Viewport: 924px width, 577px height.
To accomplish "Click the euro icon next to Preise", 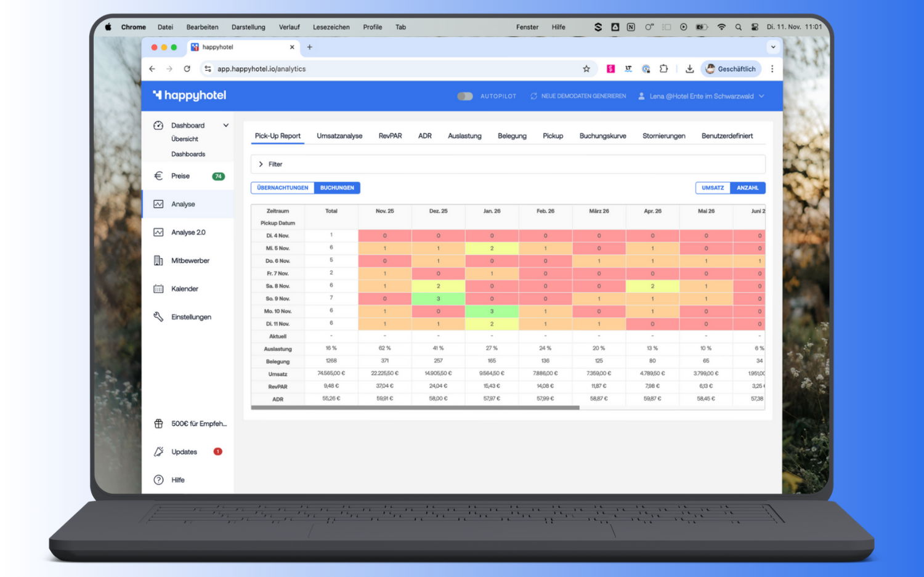I will tap(158, 176).
